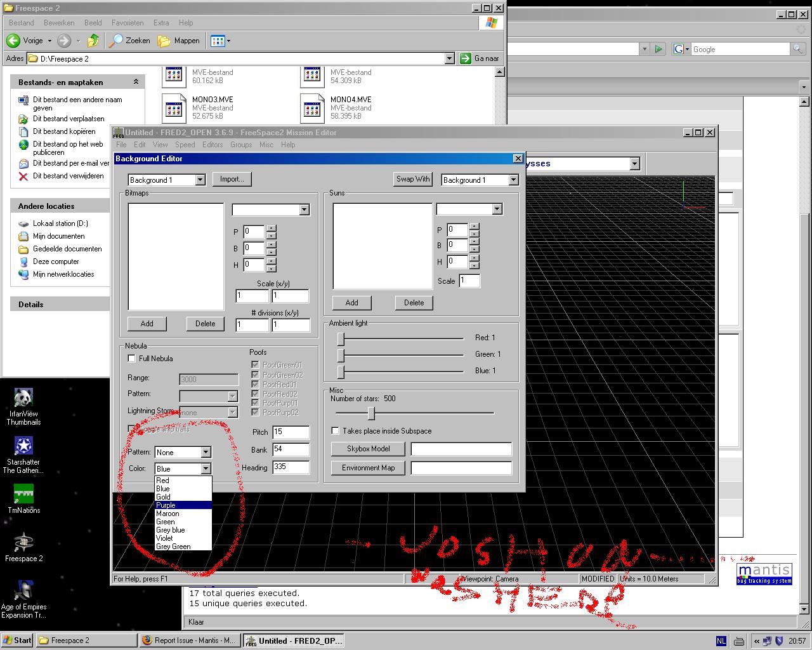Enable the Full Nebula checkbox
812x650 pixels.
click(x=132, y=359)
